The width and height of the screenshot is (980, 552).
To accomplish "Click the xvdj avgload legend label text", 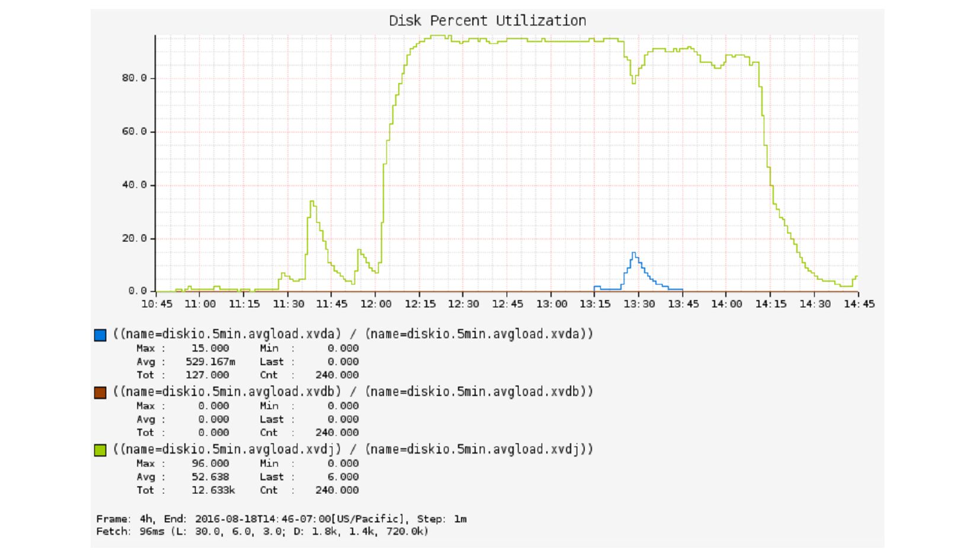I will pos(353,449).
